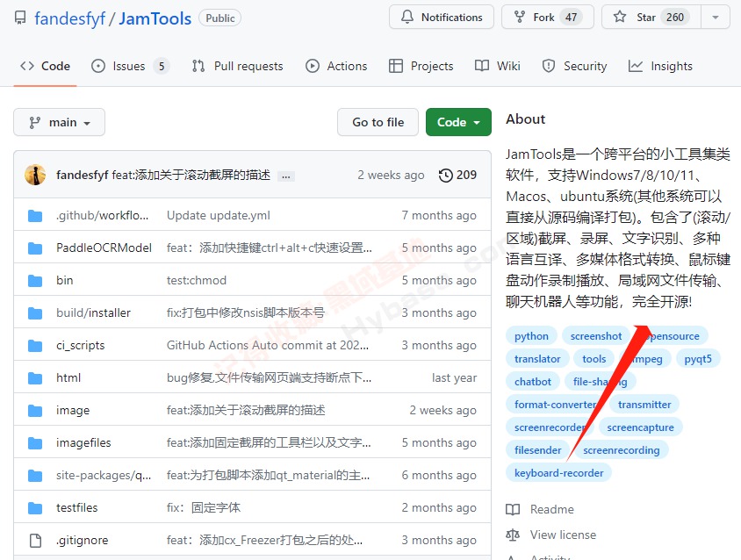Viewport: 741px width, 560px height.
Task: Open the .github/workflows folder
Action: pyautogui.click(x=102, y=216)
